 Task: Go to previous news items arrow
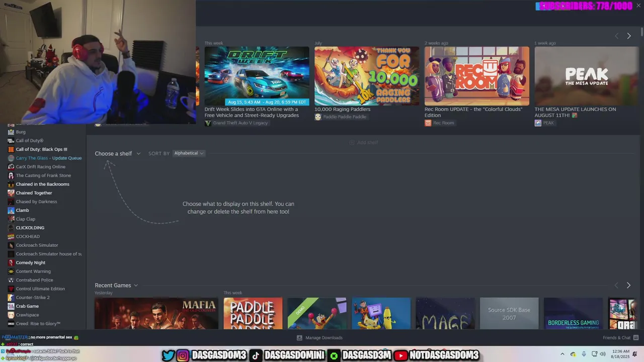(x=617, y=36)
